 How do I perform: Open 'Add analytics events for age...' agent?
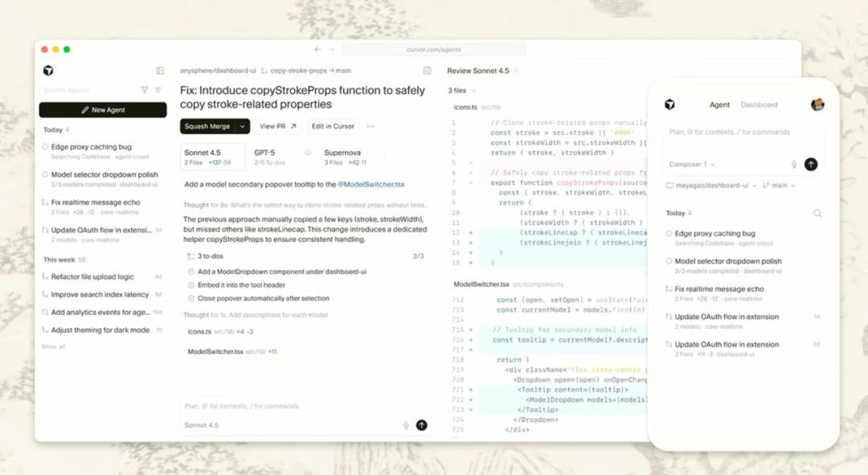102,312
